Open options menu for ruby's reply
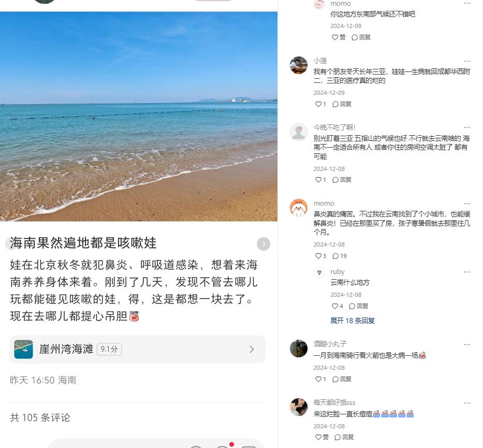The width and height of the screenshot is (483, 448). coord(467,272)
